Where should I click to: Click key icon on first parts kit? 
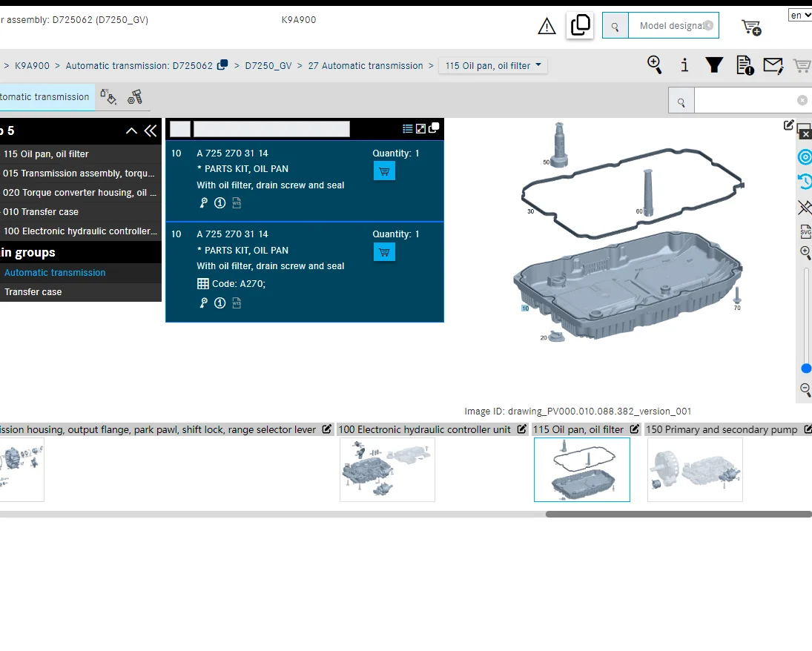(203, 202)
